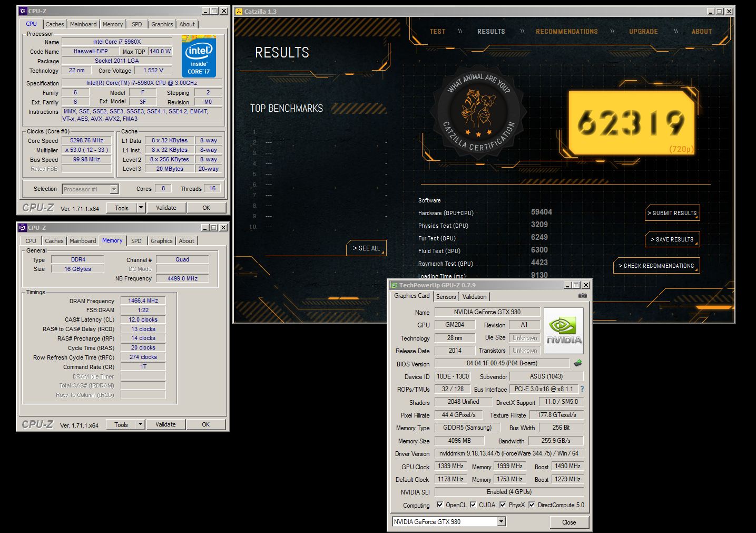Click the DRAM Frequency 1466.4 MHz value
The width and height of the screenshot is (756, 533).
tap(143, 301)
